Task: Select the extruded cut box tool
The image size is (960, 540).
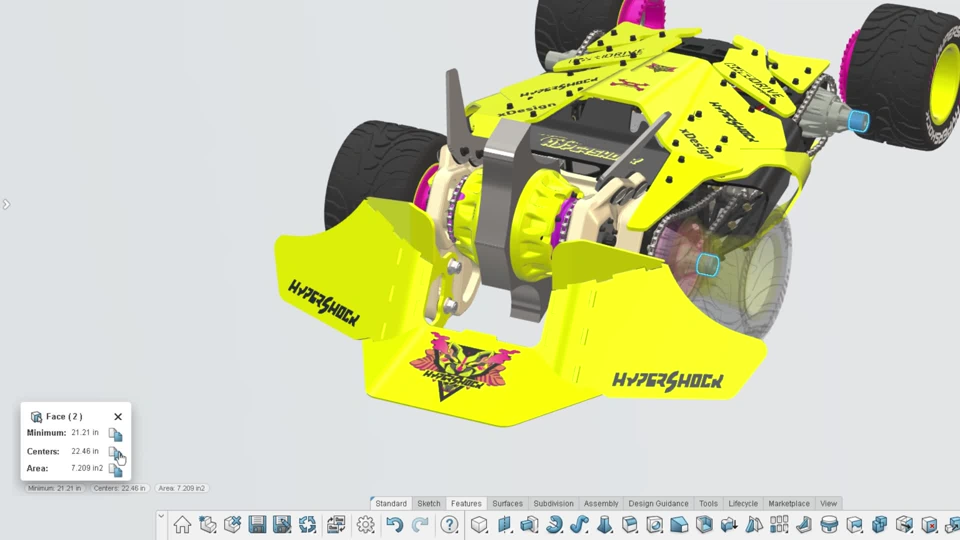Action: point(530,525)
